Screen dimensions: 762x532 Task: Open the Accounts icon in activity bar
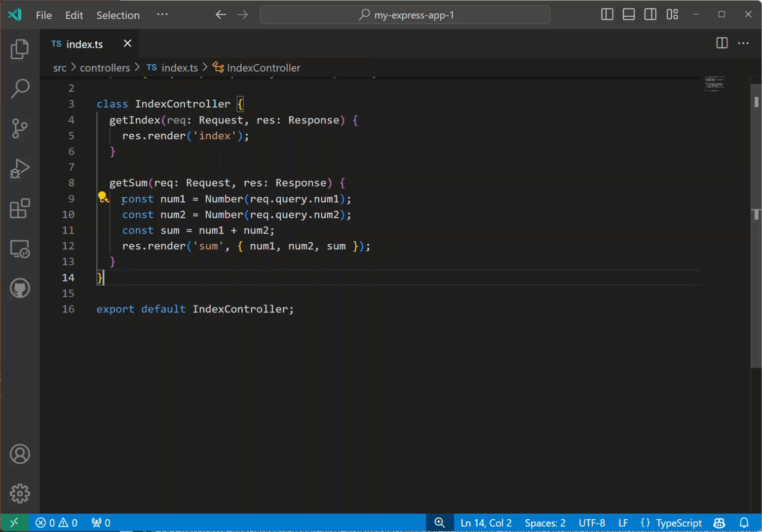coord(20,454)
